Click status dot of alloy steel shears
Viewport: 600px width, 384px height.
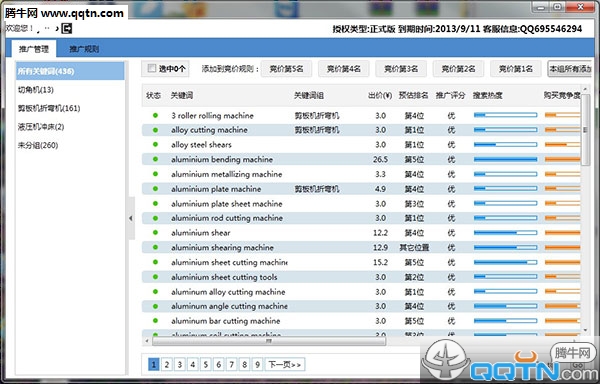click(155, 144)
